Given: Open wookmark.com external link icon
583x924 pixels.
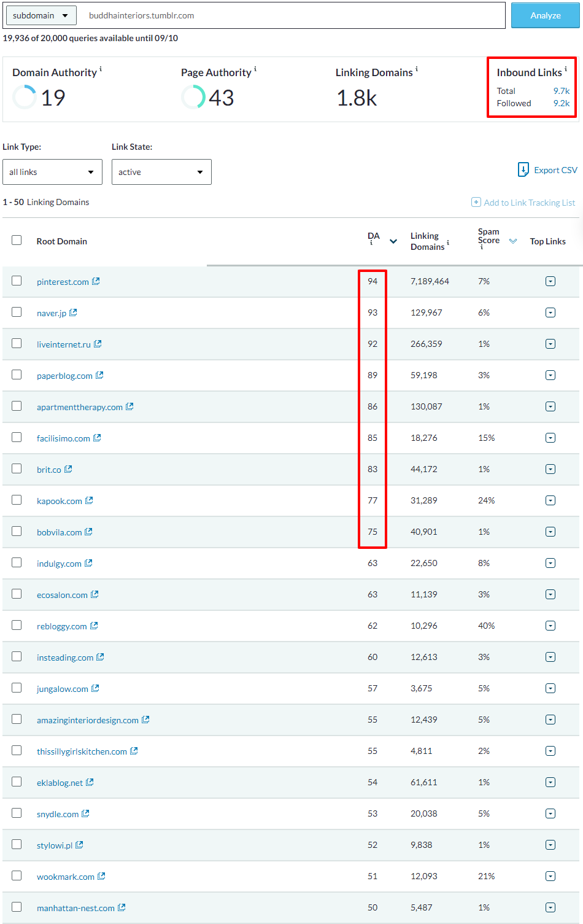Looking at the screenshot, I should [101, 876].
